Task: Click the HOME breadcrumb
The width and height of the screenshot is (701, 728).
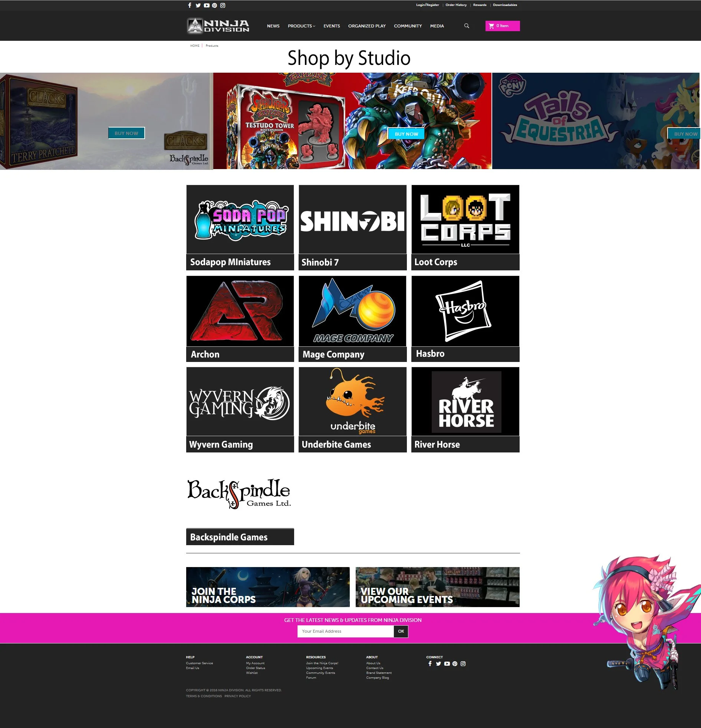Action: pyautogui.click(x=195, y=46)
